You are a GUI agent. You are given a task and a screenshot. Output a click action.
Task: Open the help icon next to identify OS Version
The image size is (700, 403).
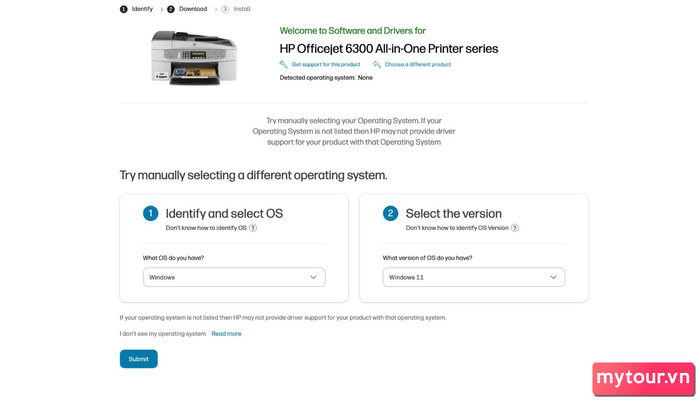(x=515, y=228)
